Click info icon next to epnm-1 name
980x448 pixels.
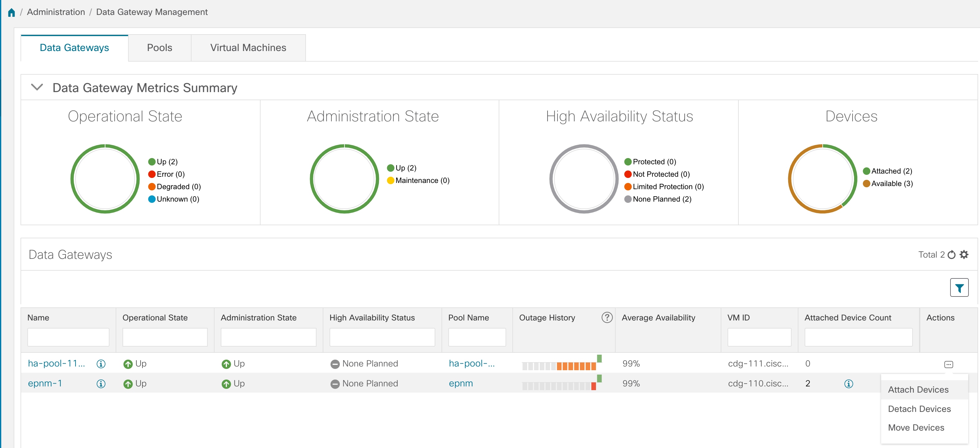click(101, 384)
